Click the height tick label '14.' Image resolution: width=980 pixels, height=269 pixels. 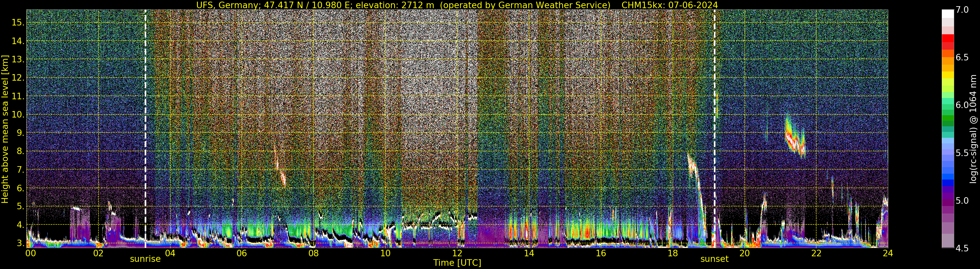18,41
